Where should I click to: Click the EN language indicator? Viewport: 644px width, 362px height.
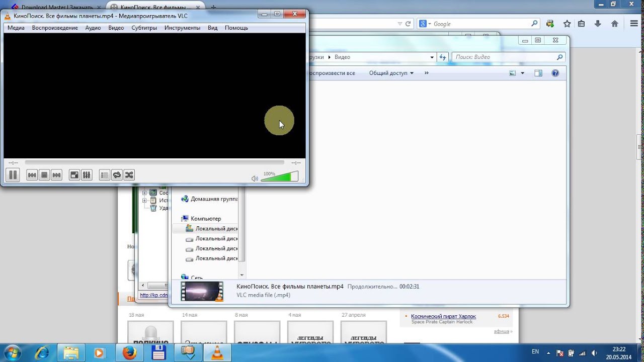click(535, 352)
